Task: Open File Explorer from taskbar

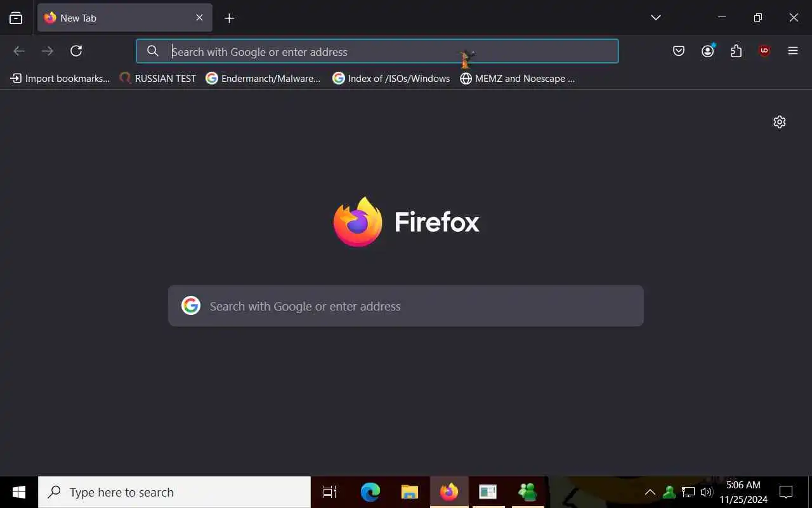Action: point(410,492)
